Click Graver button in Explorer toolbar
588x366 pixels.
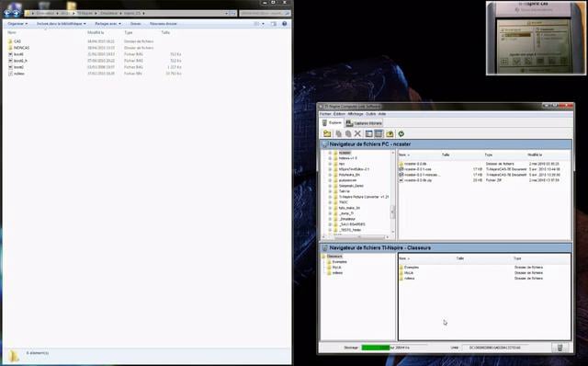click(x=135, y=24)
